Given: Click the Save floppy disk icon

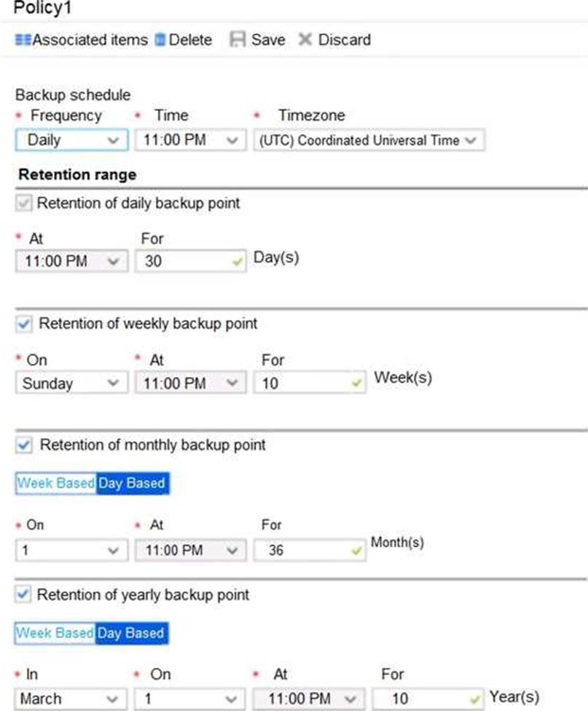Looking at the screenshot, I should (x=238, y=40).
